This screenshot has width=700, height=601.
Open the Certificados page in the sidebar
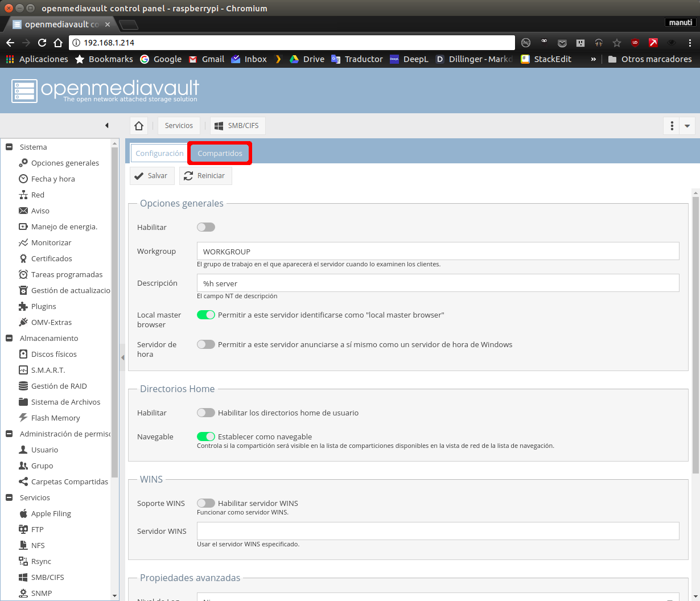pos(51,258)
